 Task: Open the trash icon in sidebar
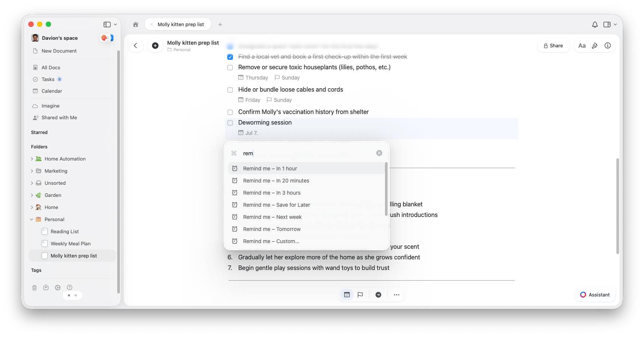(x=34, y=287)
